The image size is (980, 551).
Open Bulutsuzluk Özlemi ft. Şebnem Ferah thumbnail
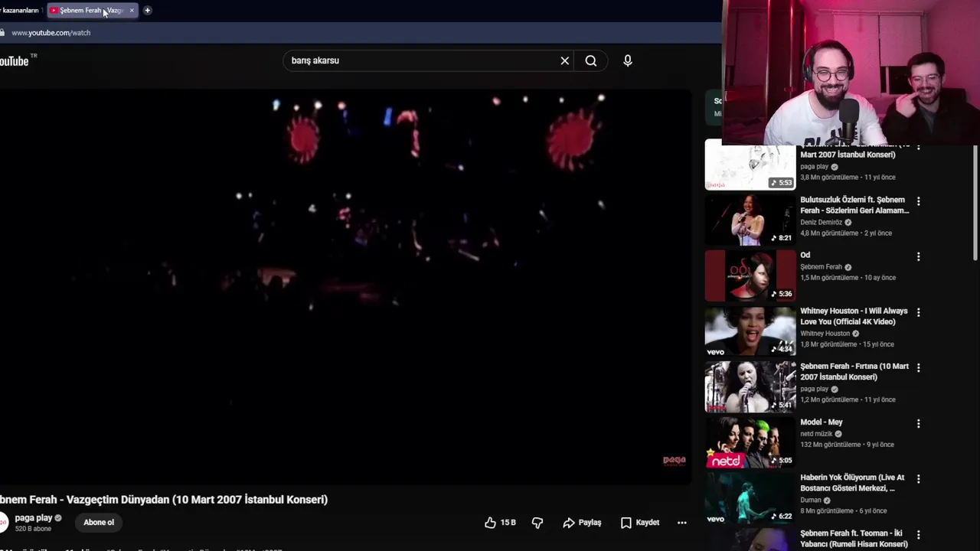click(750, 220)
